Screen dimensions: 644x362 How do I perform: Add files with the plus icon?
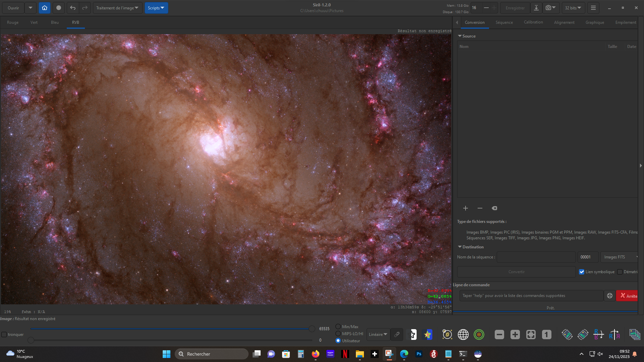click(x=466, y=208)
